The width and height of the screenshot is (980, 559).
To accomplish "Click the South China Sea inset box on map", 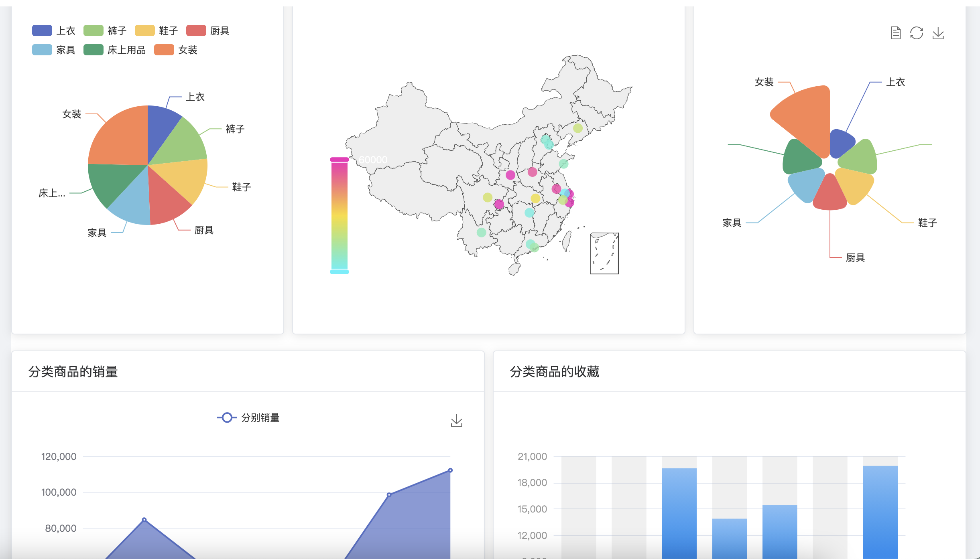I will tap(604, 253).
